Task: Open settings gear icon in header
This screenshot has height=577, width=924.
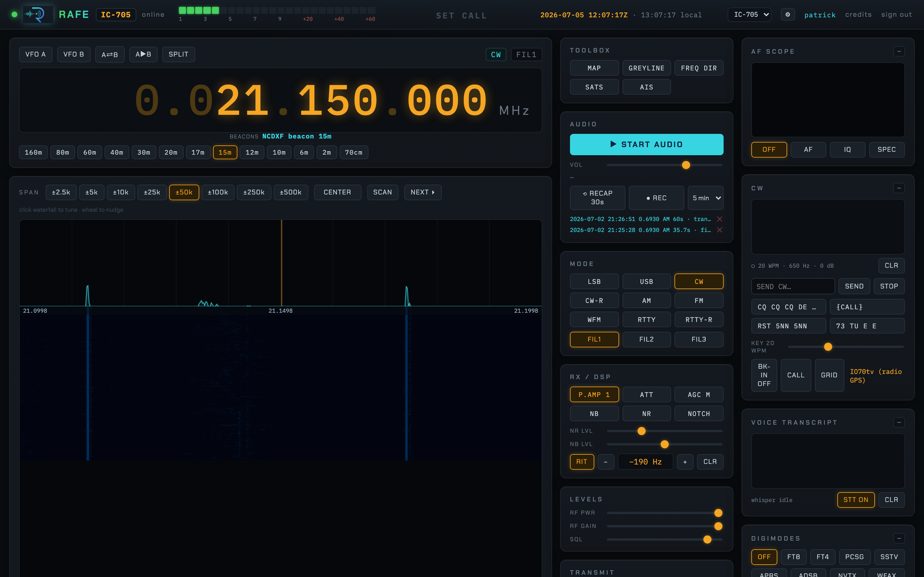Action: [x=787, y=14]
